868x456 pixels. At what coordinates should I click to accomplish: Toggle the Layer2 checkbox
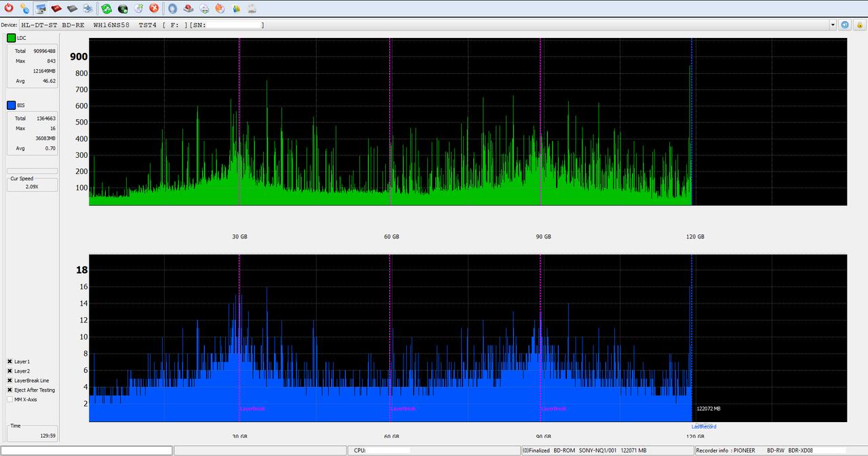pyautogui.click(x=9, y=371)
